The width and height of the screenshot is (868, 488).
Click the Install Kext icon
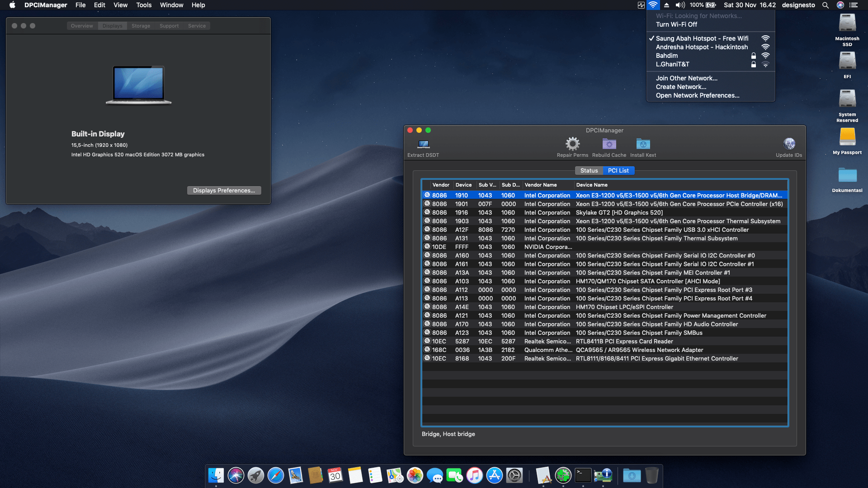(x=642, y=145)
